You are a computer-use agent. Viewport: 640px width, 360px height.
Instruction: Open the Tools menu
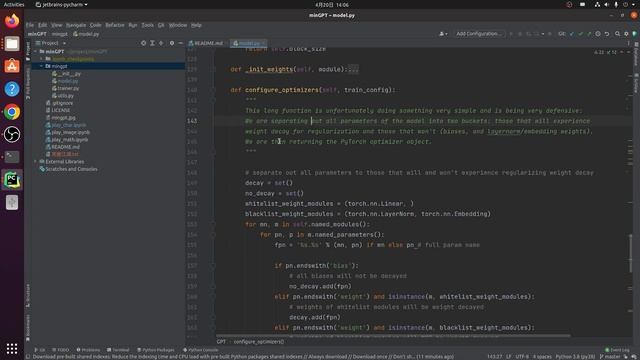(147, 25)
